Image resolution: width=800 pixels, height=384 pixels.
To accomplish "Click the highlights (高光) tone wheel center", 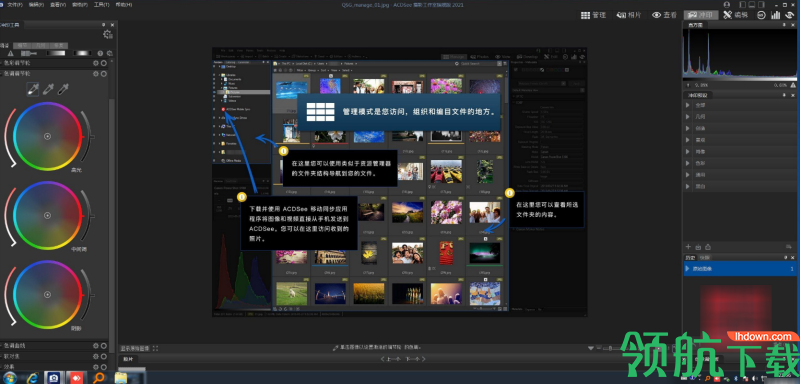I will coord(47,136).
